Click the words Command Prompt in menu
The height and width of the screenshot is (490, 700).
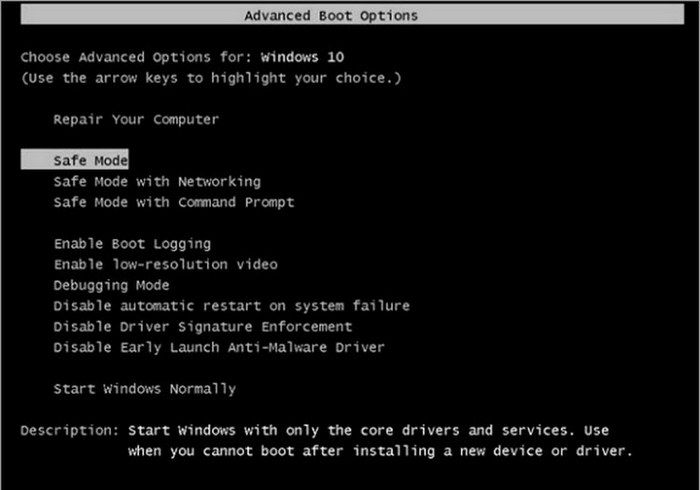(x=236, y=202)
